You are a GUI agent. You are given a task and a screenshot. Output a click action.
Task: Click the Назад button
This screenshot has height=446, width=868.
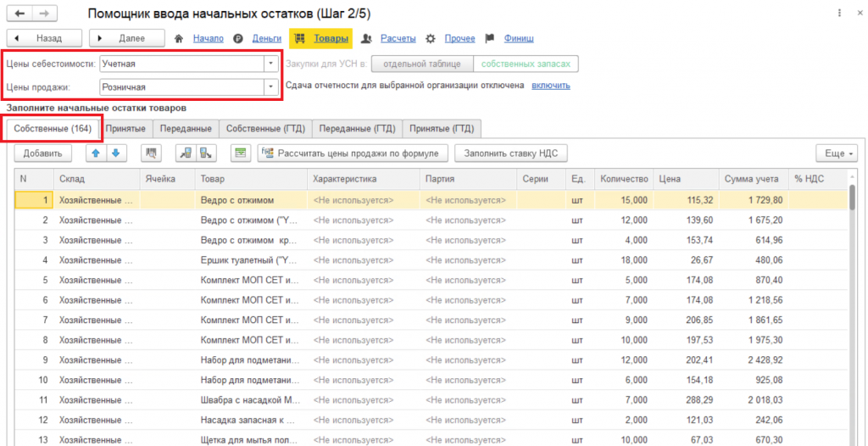pyautogui.click(x=44, y=39)
